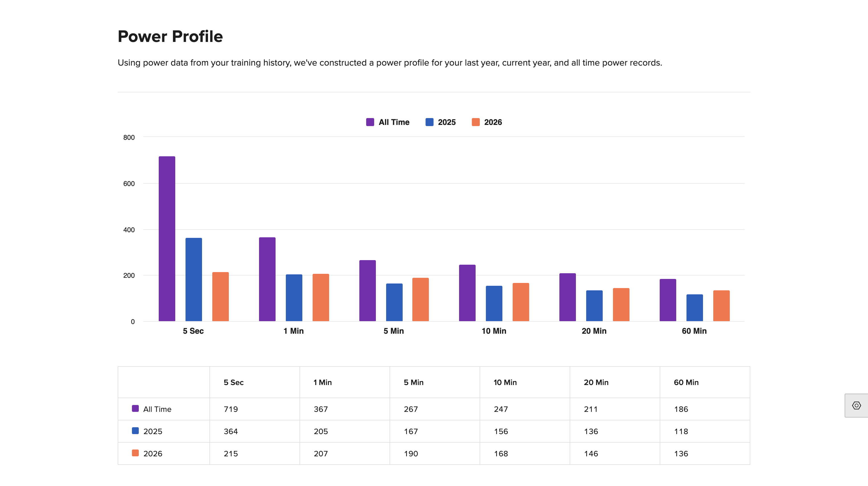Select the 2026 1 Min orange bar

(x=321, y=297)
